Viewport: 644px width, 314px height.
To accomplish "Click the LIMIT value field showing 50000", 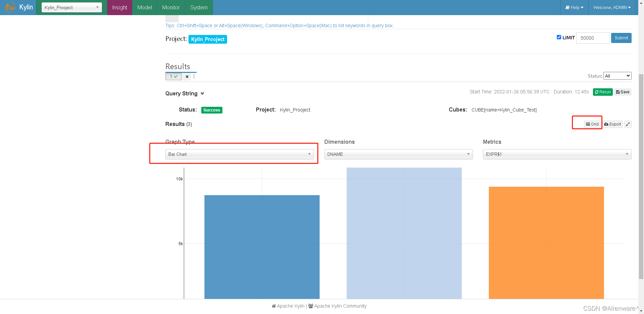I will point(593,38).
